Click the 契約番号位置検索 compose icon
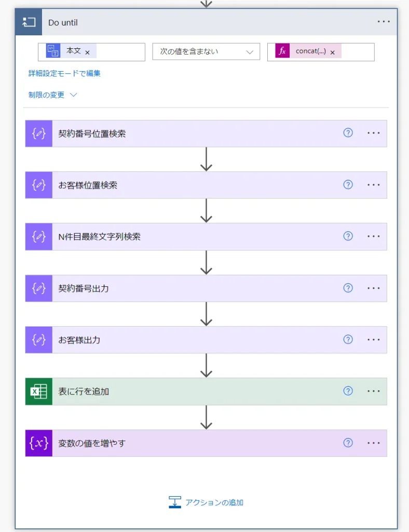This screenshot has width=409, height=532. tap(39, 134)
